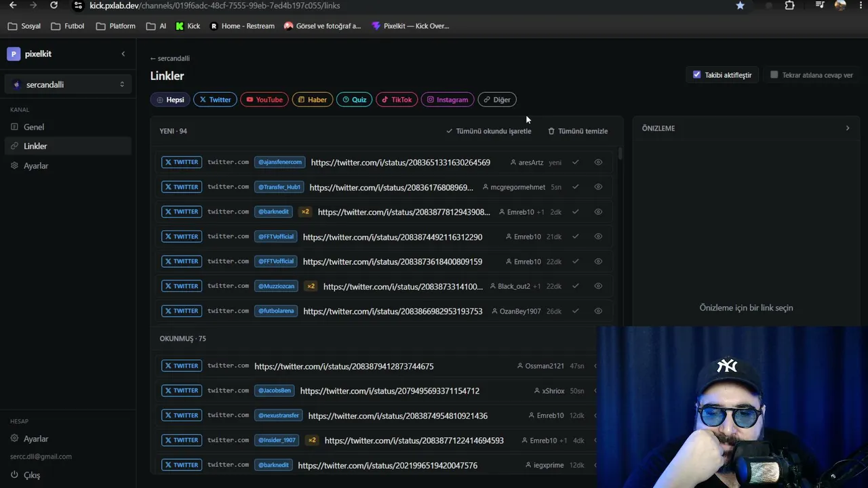Click Tümünü okundu işaretle

[x=489, y=131]
